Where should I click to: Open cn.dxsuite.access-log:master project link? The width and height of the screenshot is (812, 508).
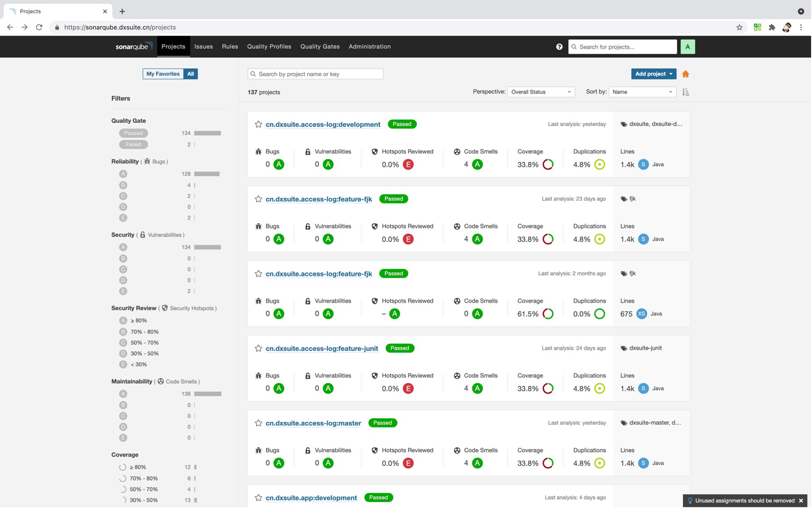click(313, 424)
